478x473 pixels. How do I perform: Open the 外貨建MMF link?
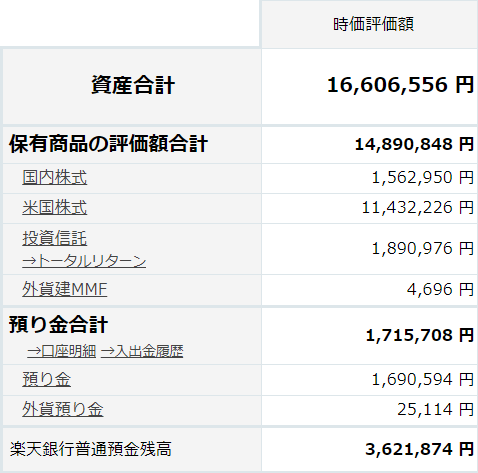[x=65, y=289]
